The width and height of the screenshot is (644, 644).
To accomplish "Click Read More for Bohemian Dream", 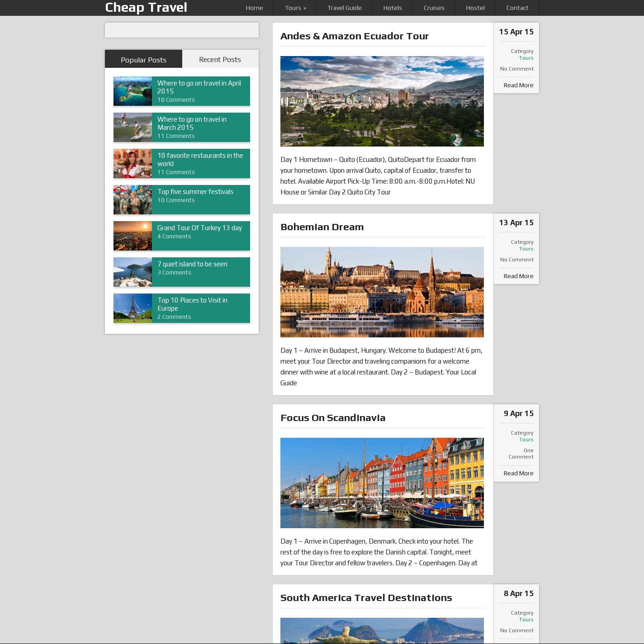I will pos(518,276).
